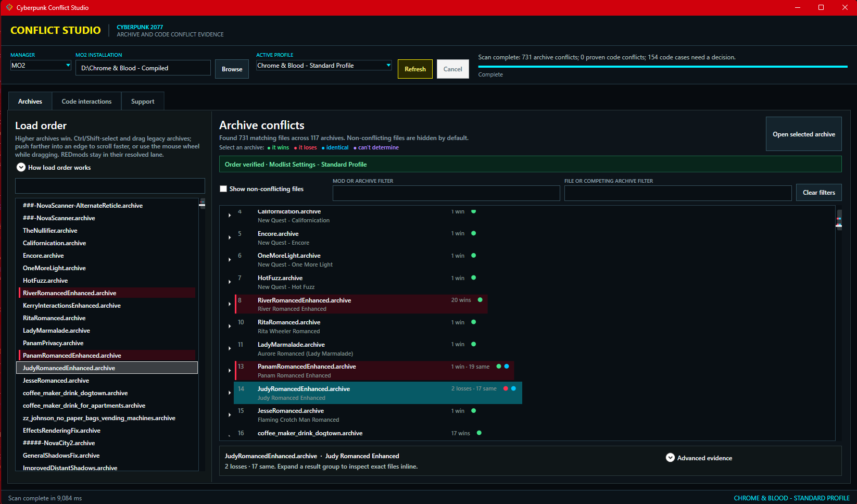The height and width of the screenshot is (504, 857).
Task: Expand the RiverRomancedEnhanced.archive conflict group arrow
Action: (230, 304)
